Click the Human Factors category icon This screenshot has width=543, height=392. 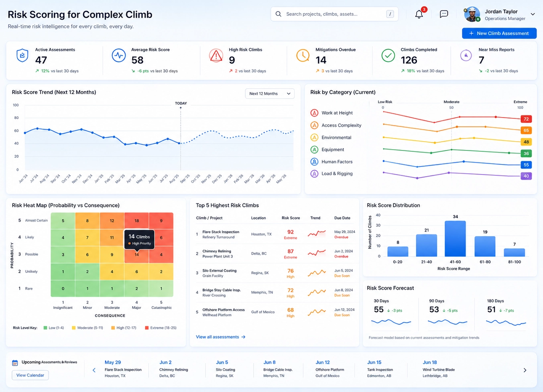pos(315,162)
